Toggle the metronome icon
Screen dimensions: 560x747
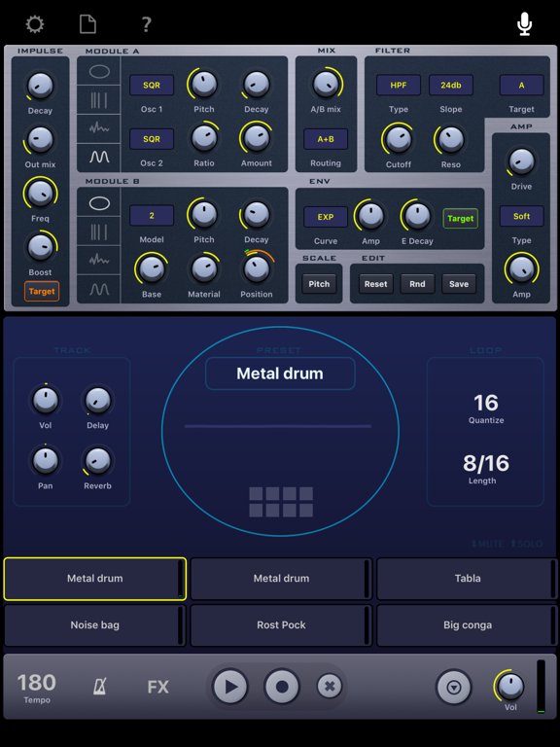pos(99,687)
